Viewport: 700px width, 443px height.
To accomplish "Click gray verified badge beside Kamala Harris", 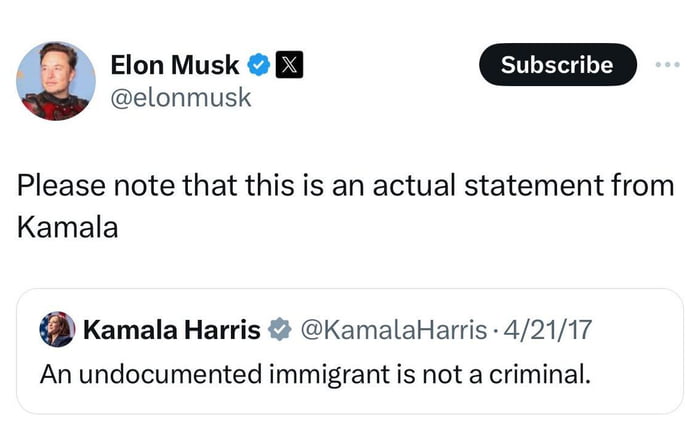I will tap(281, 329).
